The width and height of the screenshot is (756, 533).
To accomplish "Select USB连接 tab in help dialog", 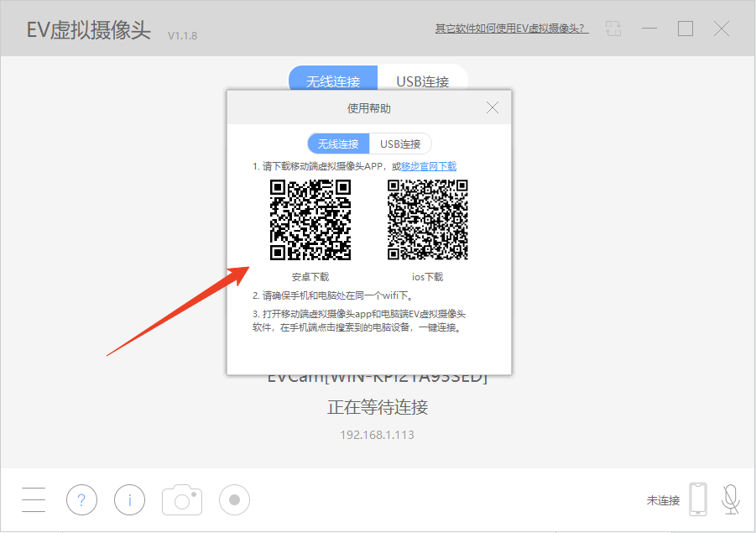I will tap(400, 144).
